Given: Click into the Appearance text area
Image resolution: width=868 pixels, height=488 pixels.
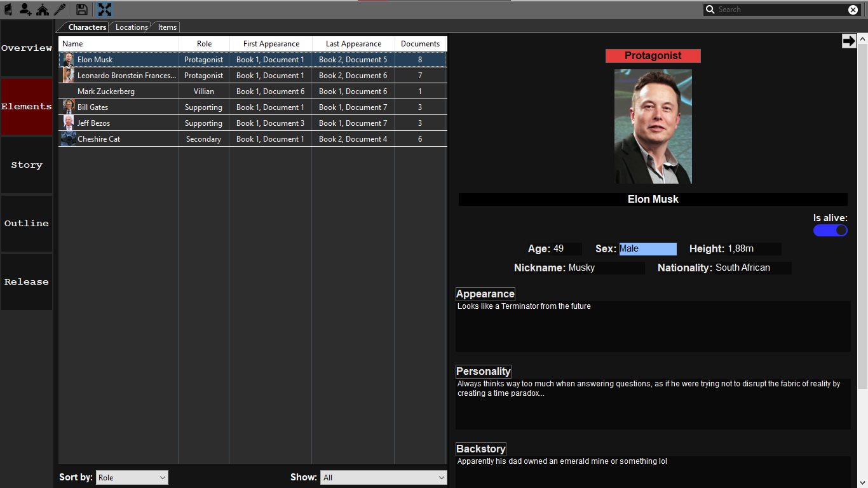Looking at the screenshot, I should pyautogui.click(x=653, y=327).
